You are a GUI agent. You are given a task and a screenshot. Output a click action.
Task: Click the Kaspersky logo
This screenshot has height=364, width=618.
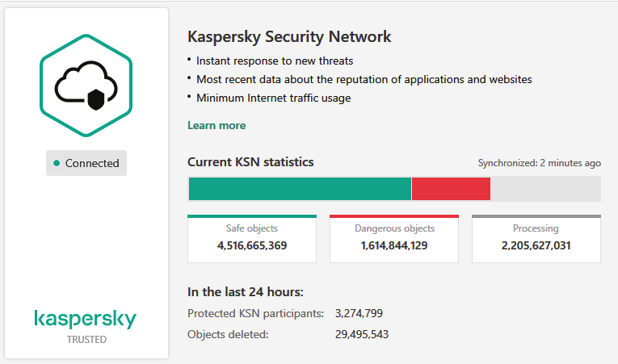86,320
